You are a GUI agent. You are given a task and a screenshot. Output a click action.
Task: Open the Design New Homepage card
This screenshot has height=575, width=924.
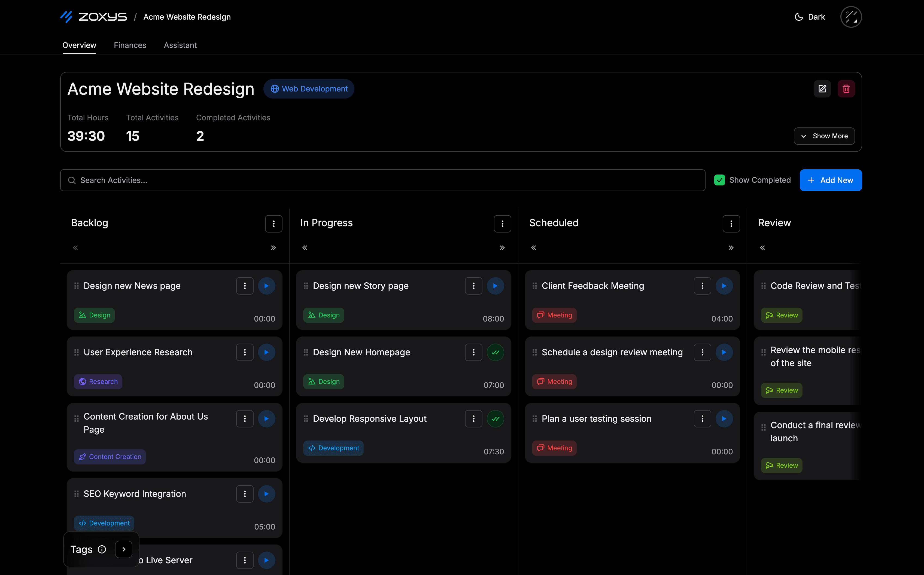tap(404, 366)
